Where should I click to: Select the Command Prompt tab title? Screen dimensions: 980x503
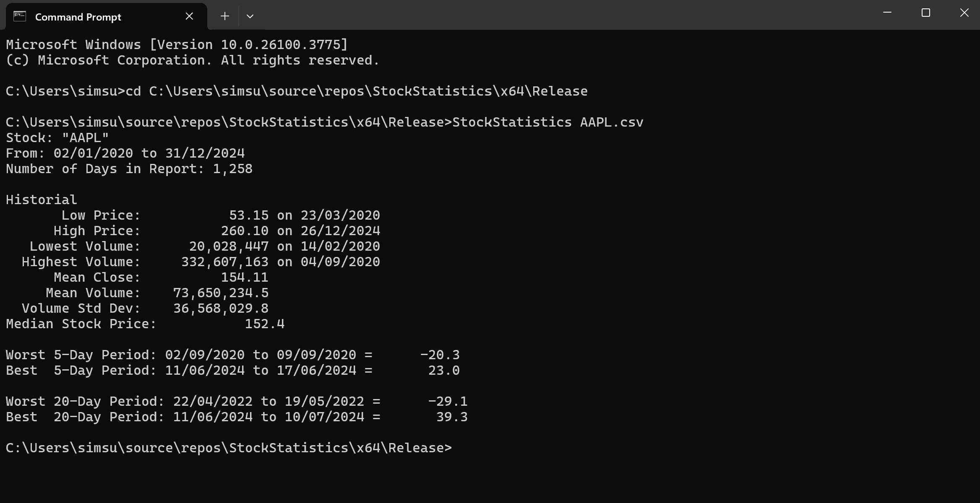[78, 17]
